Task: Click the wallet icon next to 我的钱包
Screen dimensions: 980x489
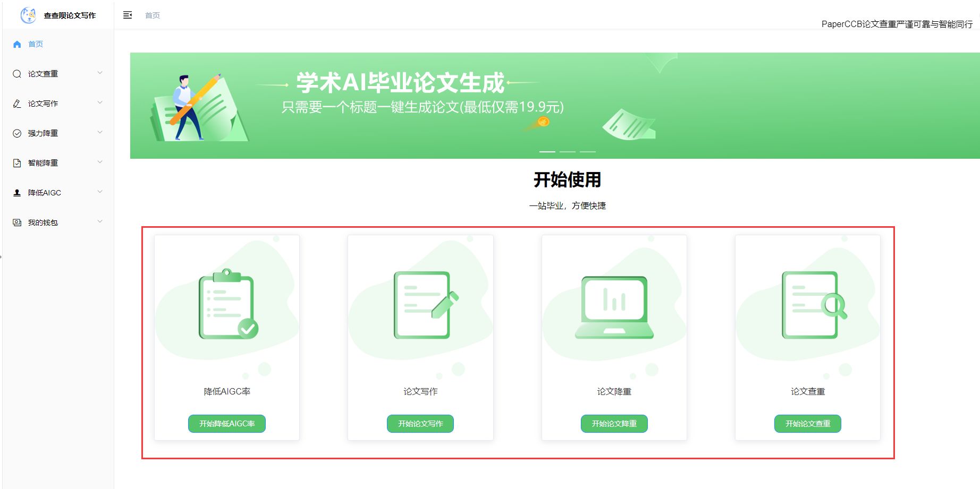Action: tap(17, 222)
